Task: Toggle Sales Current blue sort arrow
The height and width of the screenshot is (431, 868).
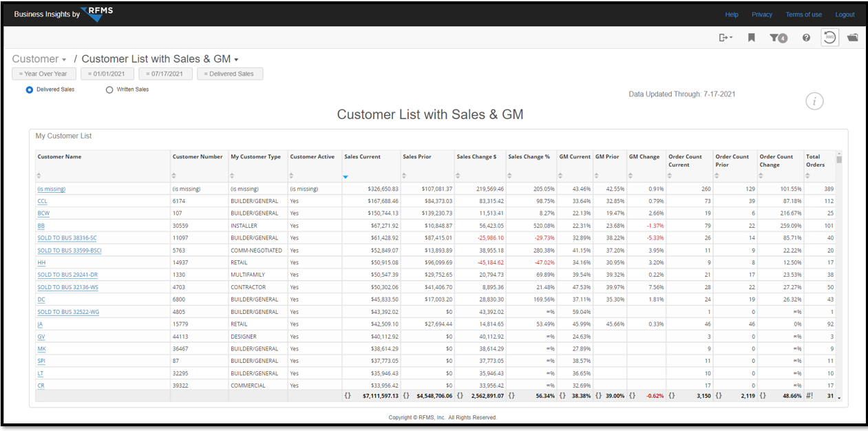Action: 346,177
